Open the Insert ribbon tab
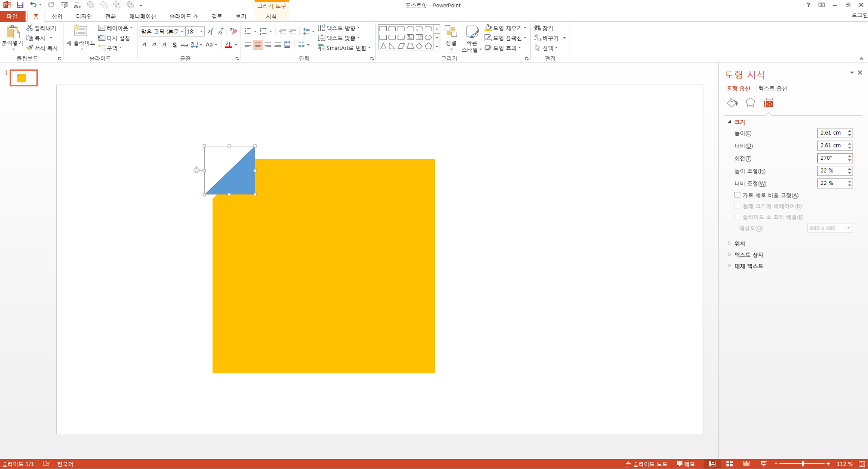Viewport: 868px width, 469px height. (x=57, y=16)
